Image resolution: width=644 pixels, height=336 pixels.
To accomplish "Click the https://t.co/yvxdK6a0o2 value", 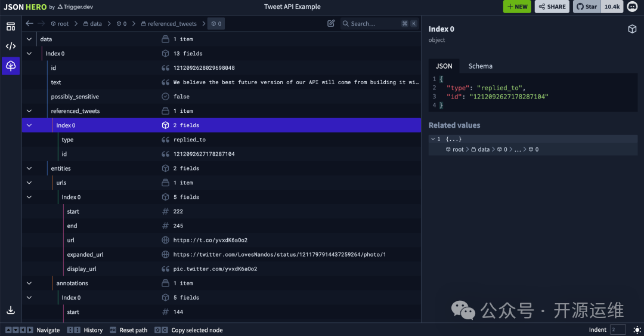I will (210, 240).
